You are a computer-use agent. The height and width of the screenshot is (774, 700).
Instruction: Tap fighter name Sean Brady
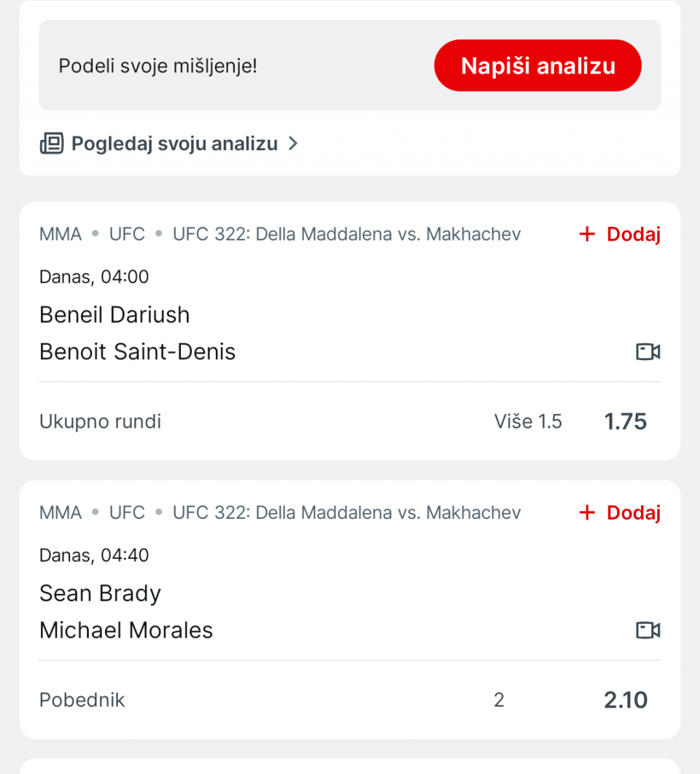pyautogui.click(x=100, y=593)
